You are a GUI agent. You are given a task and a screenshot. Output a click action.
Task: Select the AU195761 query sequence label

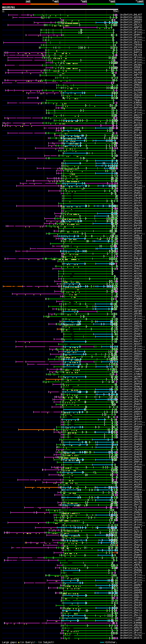pyautogui.click(x=8, y=8)
